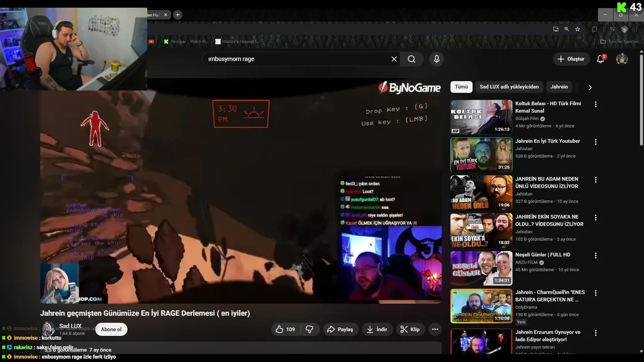Click the OnlyDrama channel name
644x362 pixels.
tap(526, 307)
